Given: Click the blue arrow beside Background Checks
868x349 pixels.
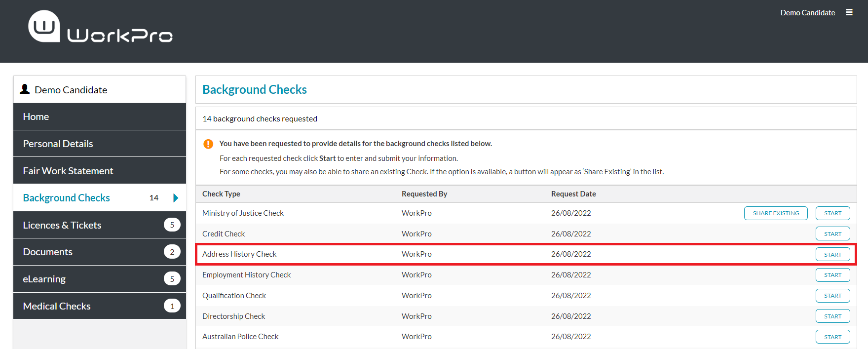Looking at the screenshot, I should (x=176, y=198).
